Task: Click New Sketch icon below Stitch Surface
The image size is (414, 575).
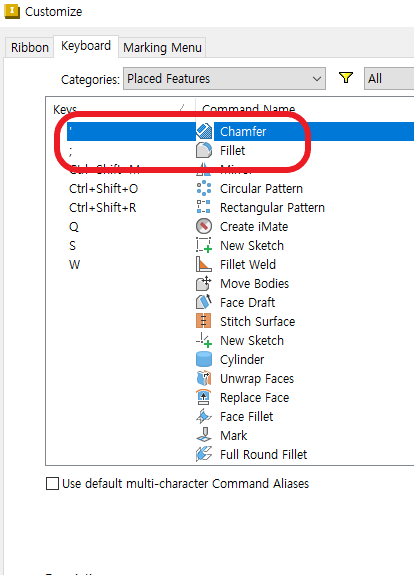Action: (204, 340)
